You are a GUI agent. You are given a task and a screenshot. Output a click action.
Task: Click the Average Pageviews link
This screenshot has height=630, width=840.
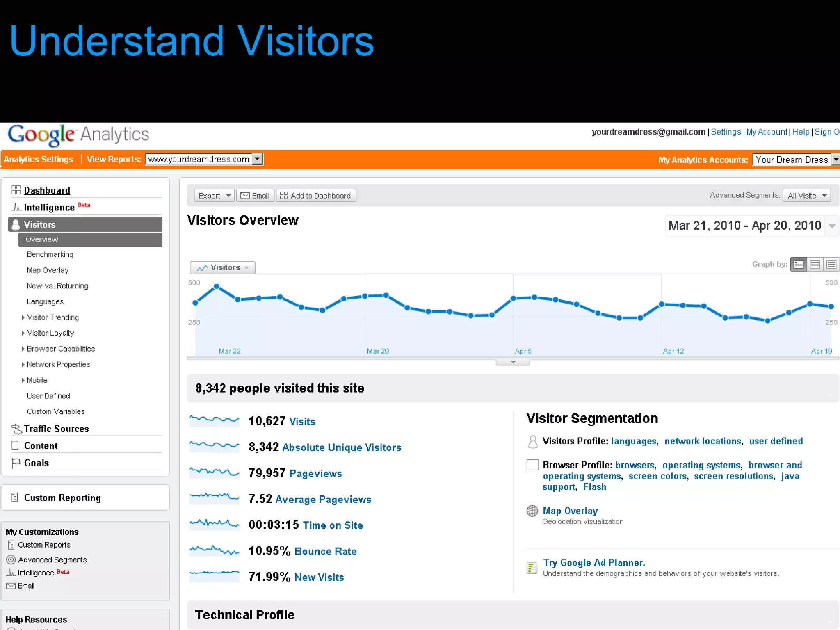click(323, 500)
